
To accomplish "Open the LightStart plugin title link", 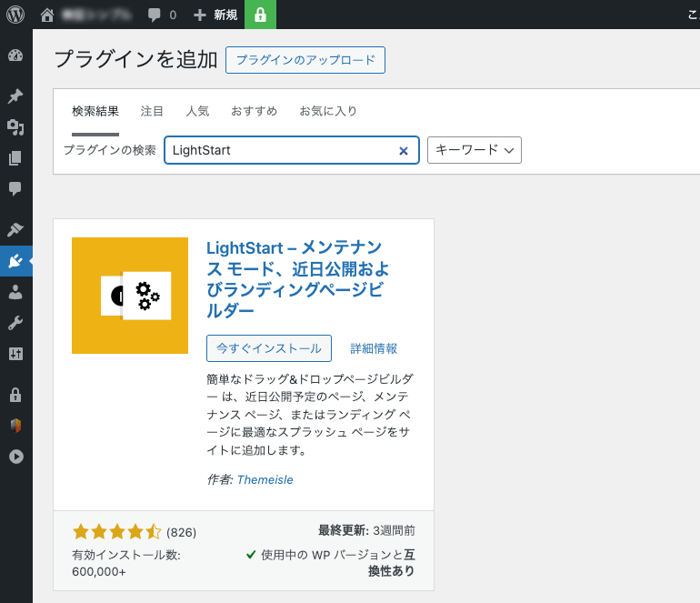I will [298, 278].
